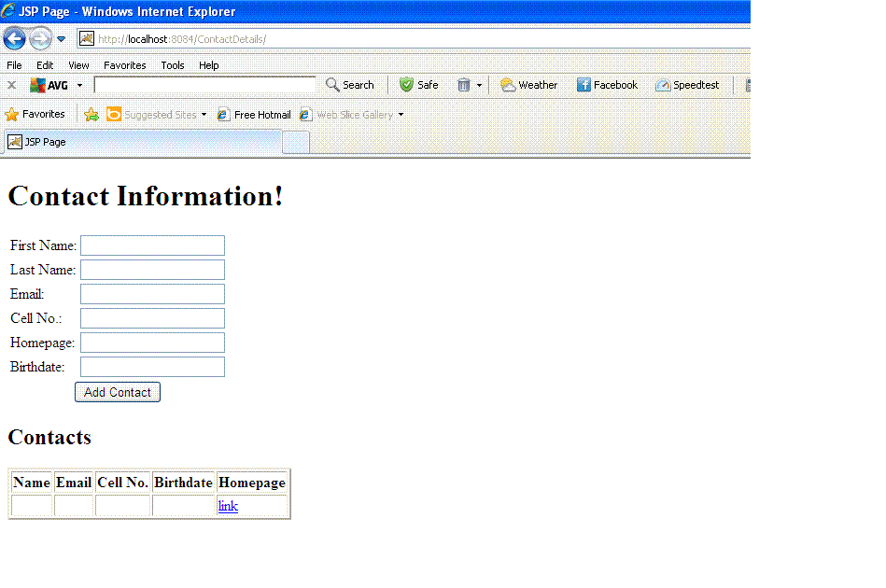Select the JSP Page tab
The width and height of the screenshot is (886, 588).
pos(143,142)
